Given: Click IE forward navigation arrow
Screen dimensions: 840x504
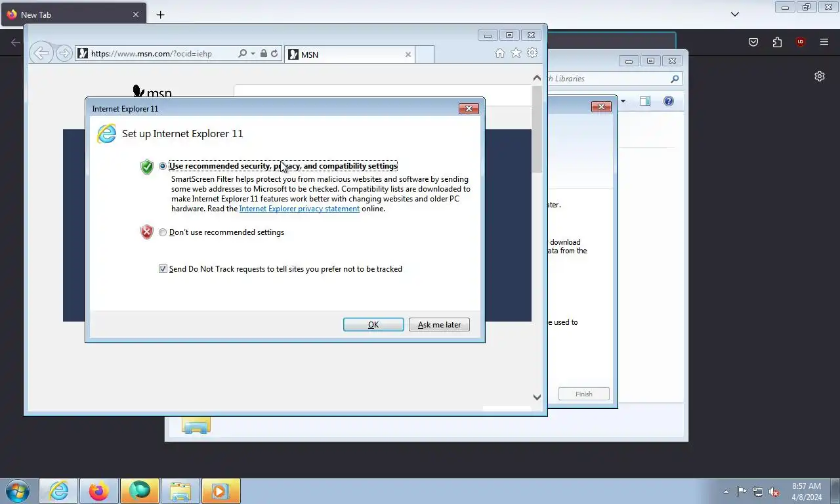Looking at the screenshot, I should tap(64, 54).
